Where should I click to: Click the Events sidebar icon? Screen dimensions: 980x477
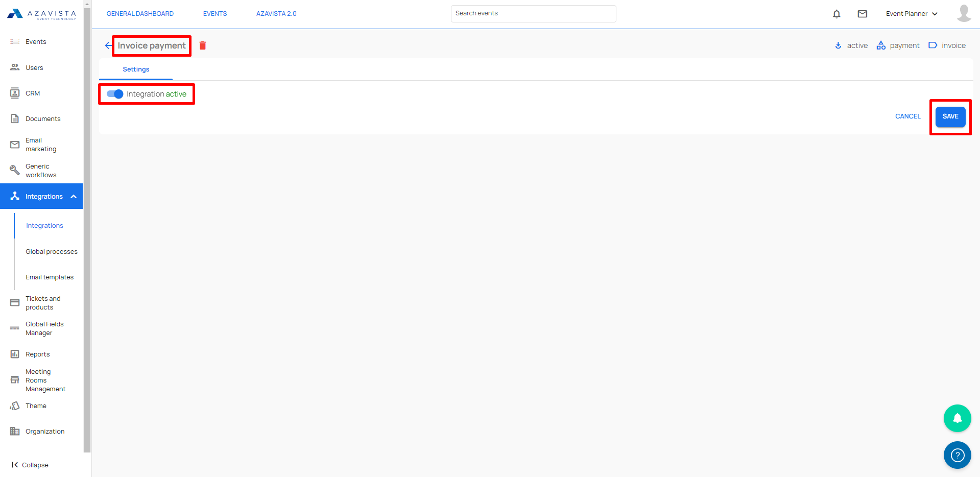15,41
